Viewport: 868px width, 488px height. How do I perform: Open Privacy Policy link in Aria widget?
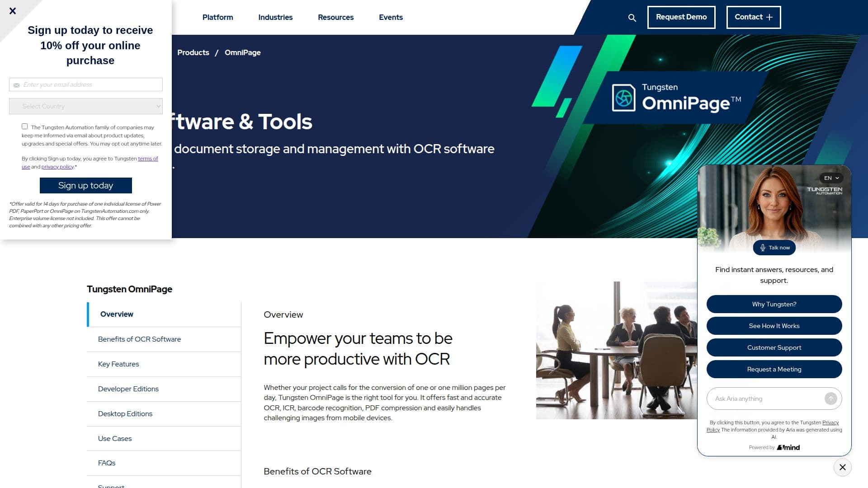point(830,422)
